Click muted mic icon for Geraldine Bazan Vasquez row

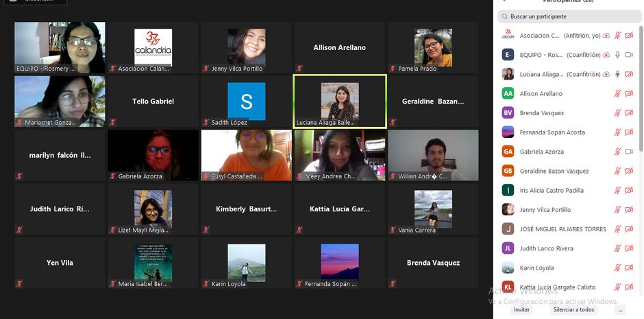(617, 171)
